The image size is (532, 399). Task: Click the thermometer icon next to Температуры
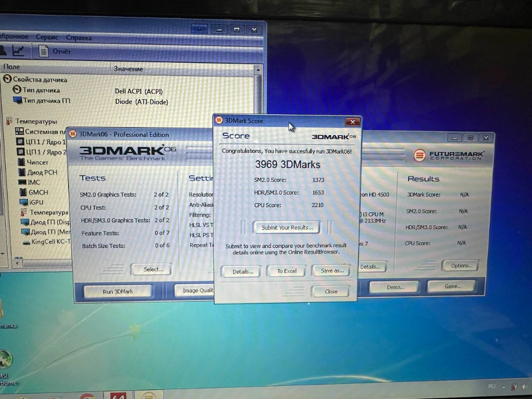9,121
